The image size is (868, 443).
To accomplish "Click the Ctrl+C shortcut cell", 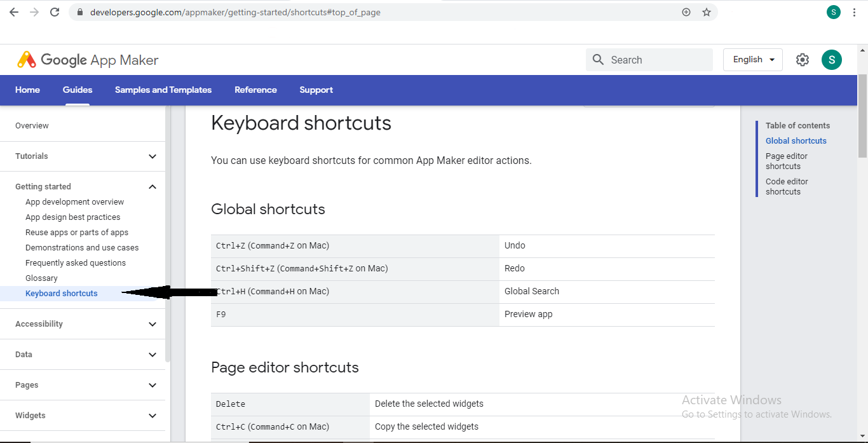I will click(290, 427).
